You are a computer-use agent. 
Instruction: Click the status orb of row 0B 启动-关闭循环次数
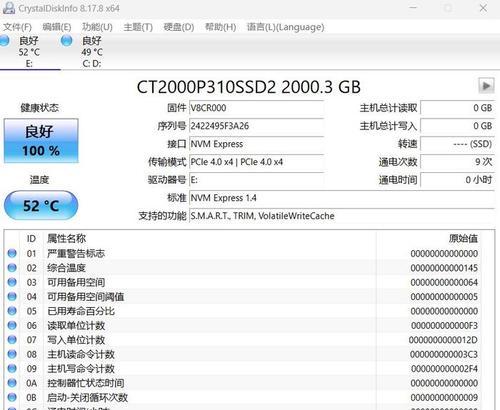tap(12, 397)
